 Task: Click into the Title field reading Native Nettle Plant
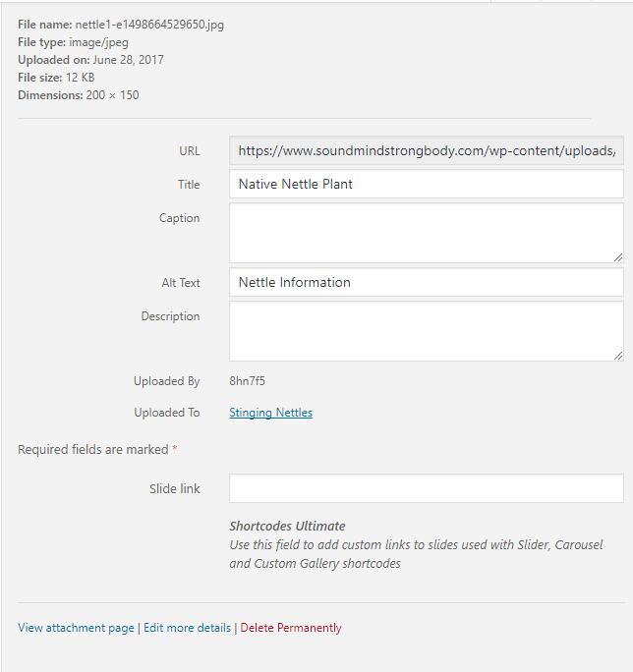(427, 184)
